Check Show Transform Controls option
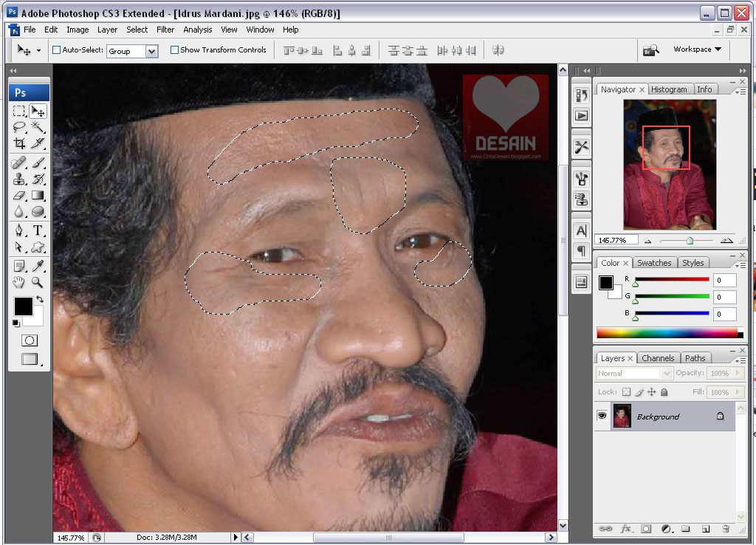The width and height of the screenshot is (756, 545). [x=175, y=50]
